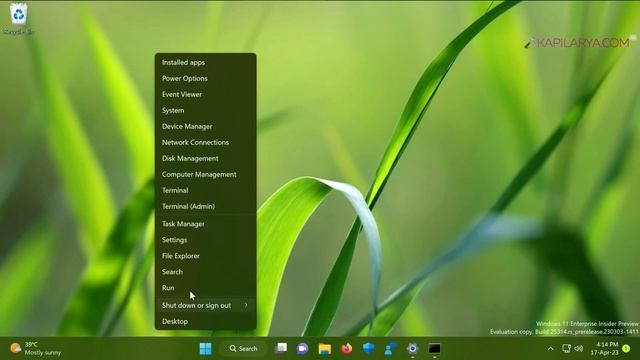This screenshot has height=360, width=640.
Task: Open the Run dialog entry
Action: pyautogui.click(x=205, y=288)
